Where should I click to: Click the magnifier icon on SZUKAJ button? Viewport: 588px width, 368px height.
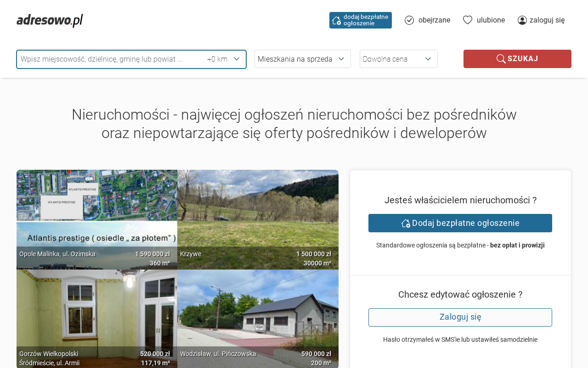click(501, 59)
